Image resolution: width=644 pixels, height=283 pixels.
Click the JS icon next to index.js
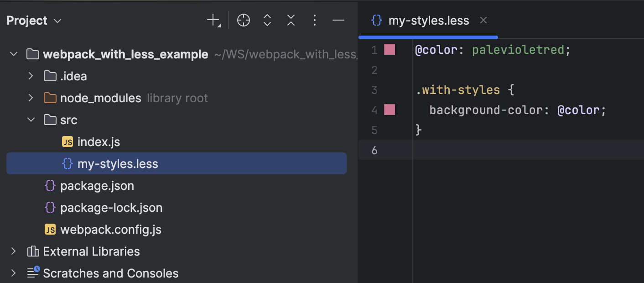(67, 141)
